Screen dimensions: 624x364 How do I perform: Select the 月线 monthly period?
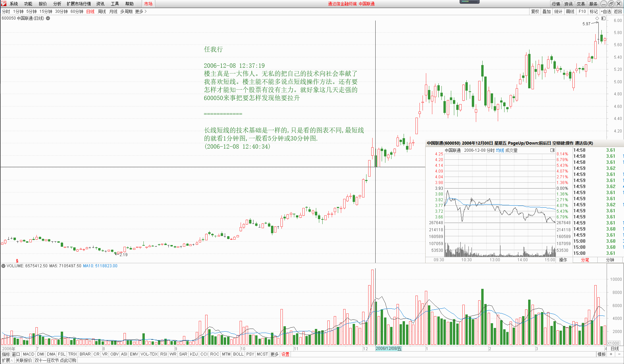click(113, 11)
